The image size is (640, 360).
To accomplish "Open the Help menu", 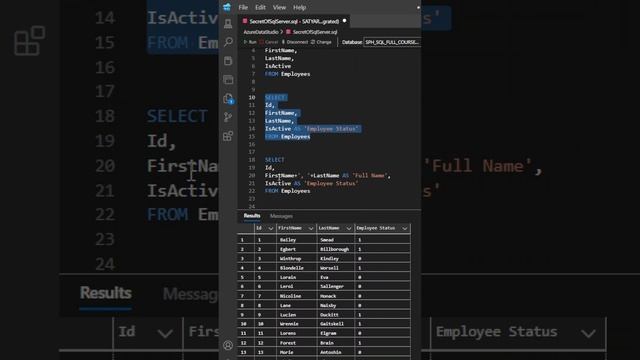I will point(299,7).
